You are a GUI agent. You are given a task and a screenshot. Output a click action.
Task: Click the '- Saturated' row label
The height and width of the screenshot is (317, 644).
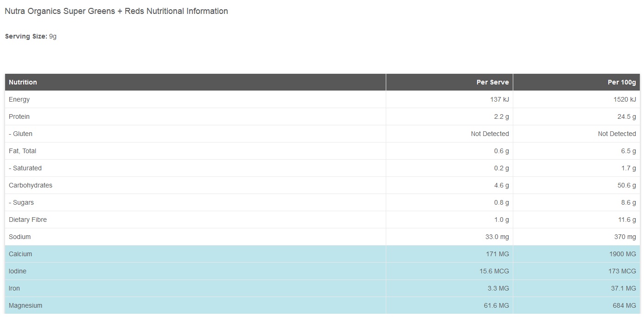[25, 168]
